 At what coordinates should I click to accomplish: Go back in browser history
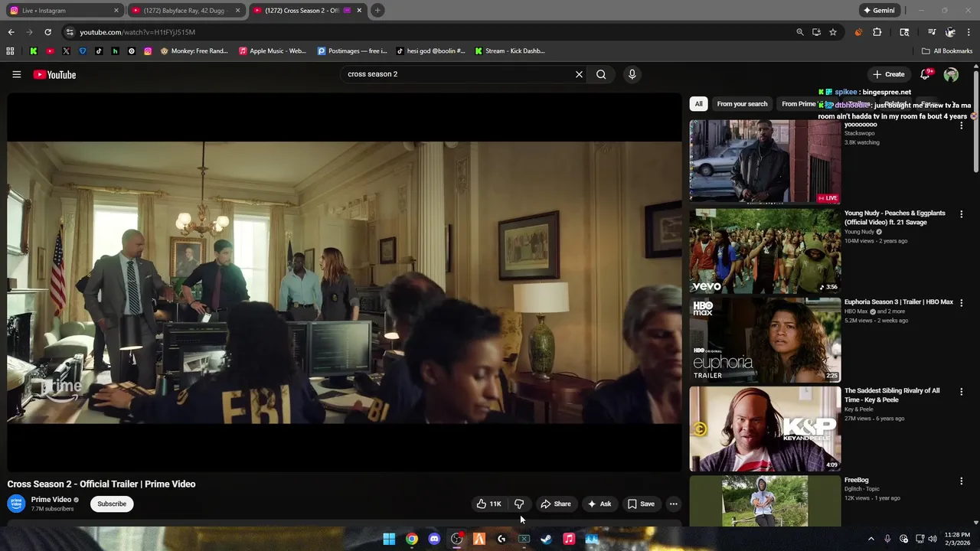click(11, 32)
